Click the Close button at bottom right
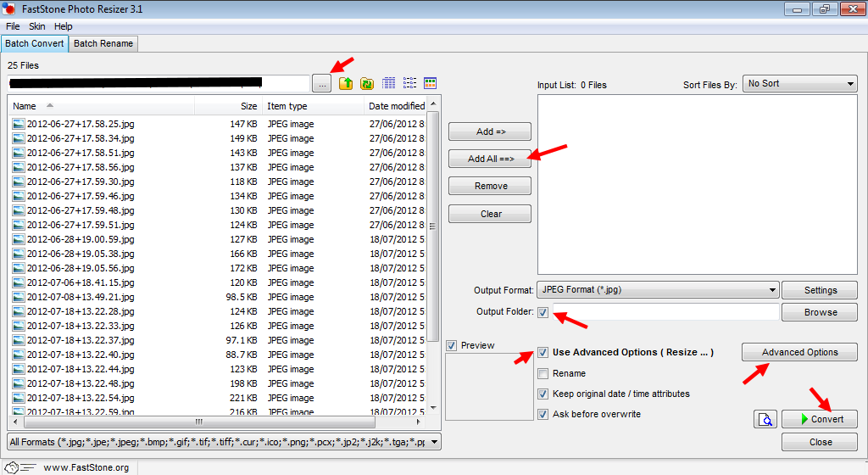The image size is (868, 475). pyautogui.click(x=820, y=442)
